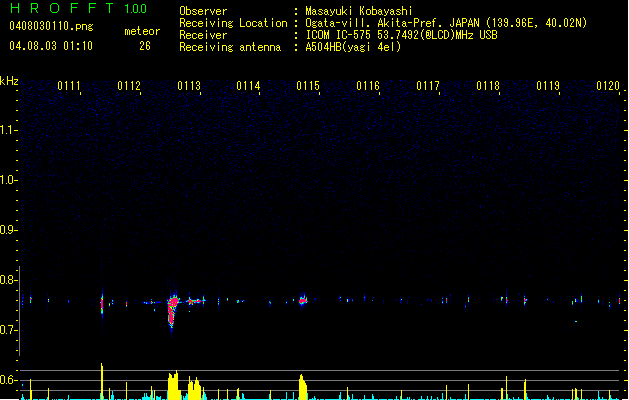Click the 0117 time axis marker
Screen dimensions: 629x400
tap(428, 86)
